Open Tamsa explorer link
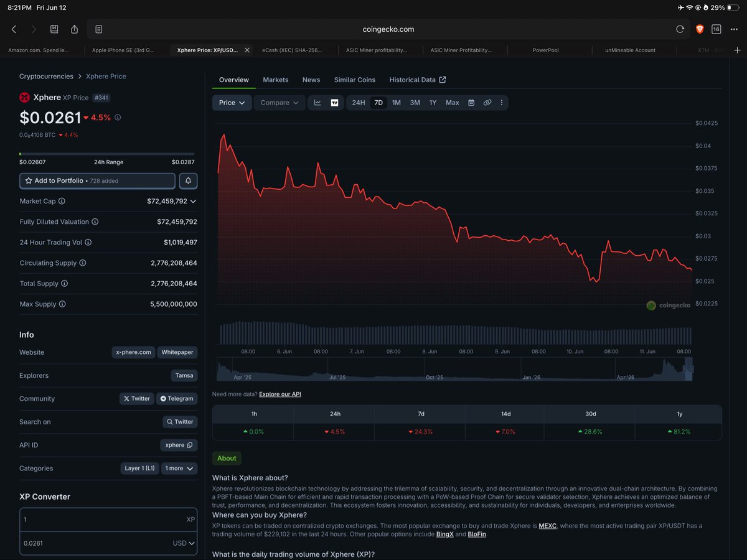 tap(184, 375)
